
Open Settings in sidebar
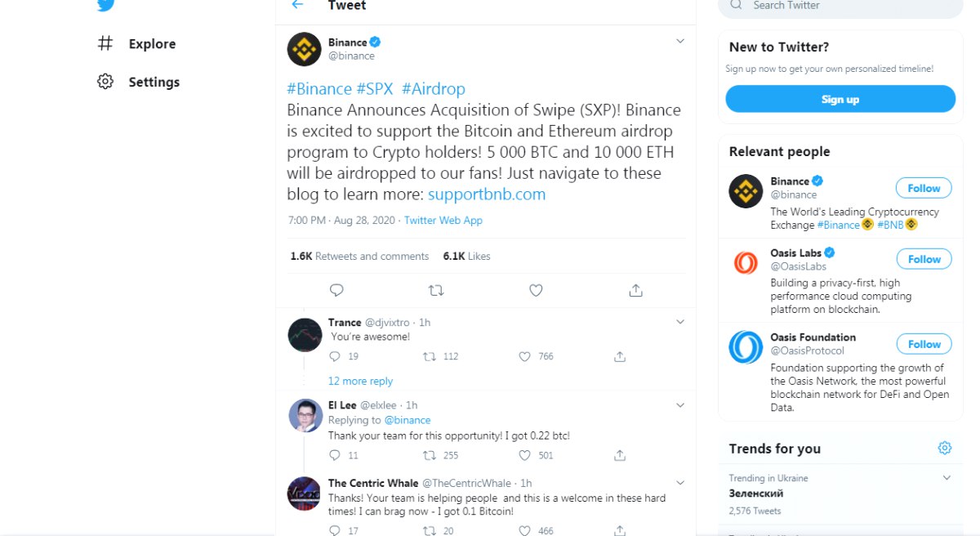(x=154, y=83)
